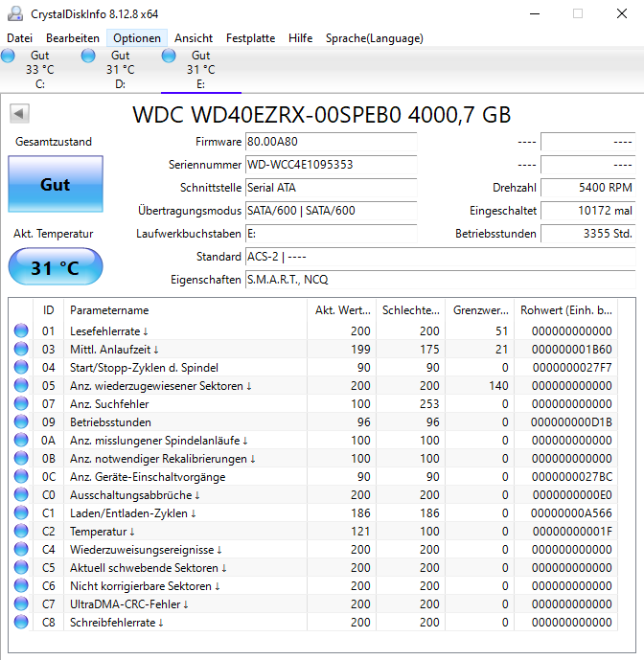This screenshot has width=644, height=660.
Task: Click status orb for Betriebsstunden row 09
Action: pos(21,421)
